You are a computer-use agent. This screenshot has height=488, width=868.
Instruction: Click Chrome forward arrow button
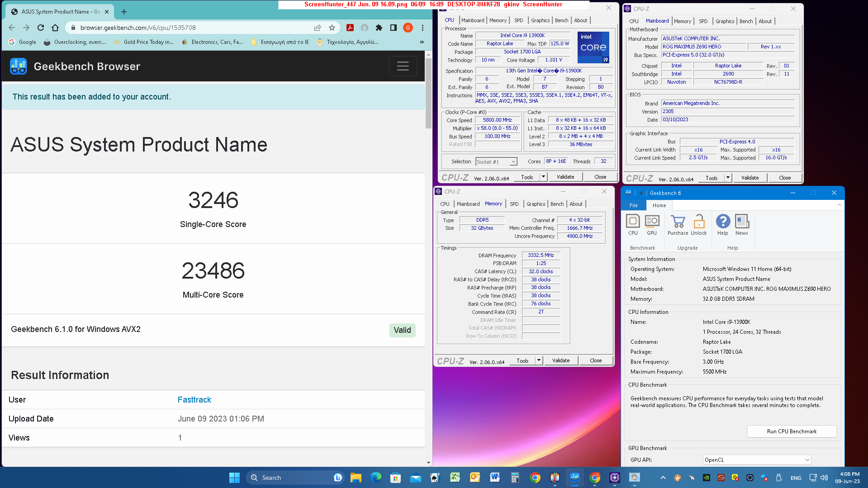[26, 28]
